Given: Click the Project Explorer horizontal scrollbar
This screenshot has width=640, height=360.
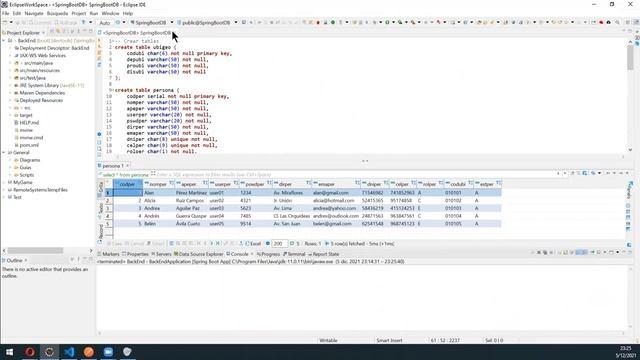Looking at the screenshot, I should click(36, 250).
